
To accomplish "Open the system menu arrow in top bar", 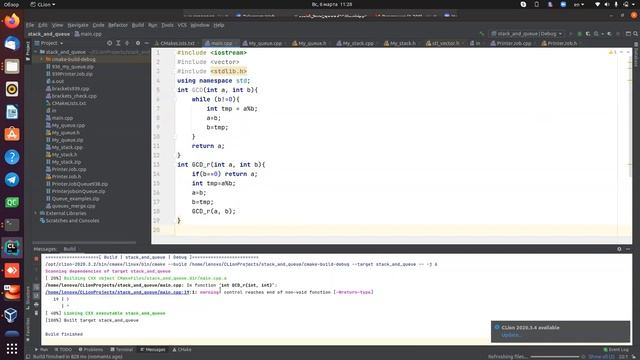I will click(634, 4).
